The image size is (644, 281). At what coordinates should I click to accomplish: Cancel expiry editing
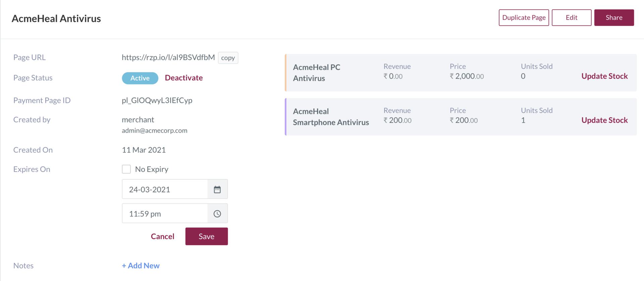point(163,236)
